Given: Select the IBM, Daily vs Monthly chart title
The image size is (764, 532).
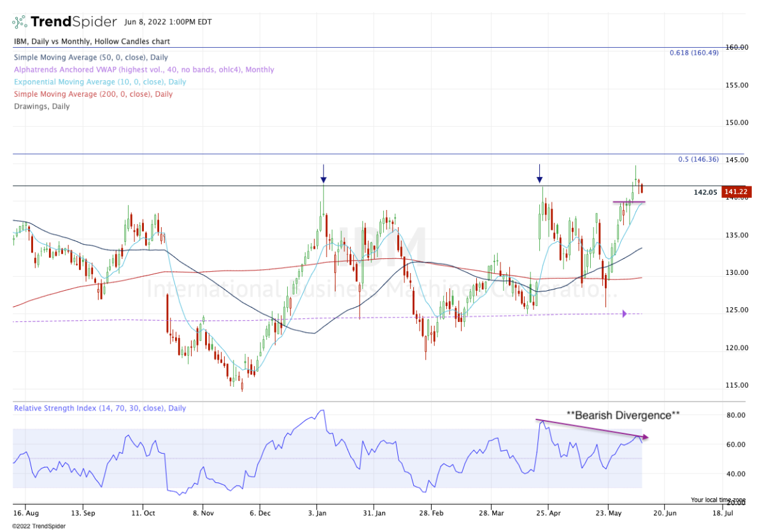Looking at the screenshot, I should tap(91, 41).
